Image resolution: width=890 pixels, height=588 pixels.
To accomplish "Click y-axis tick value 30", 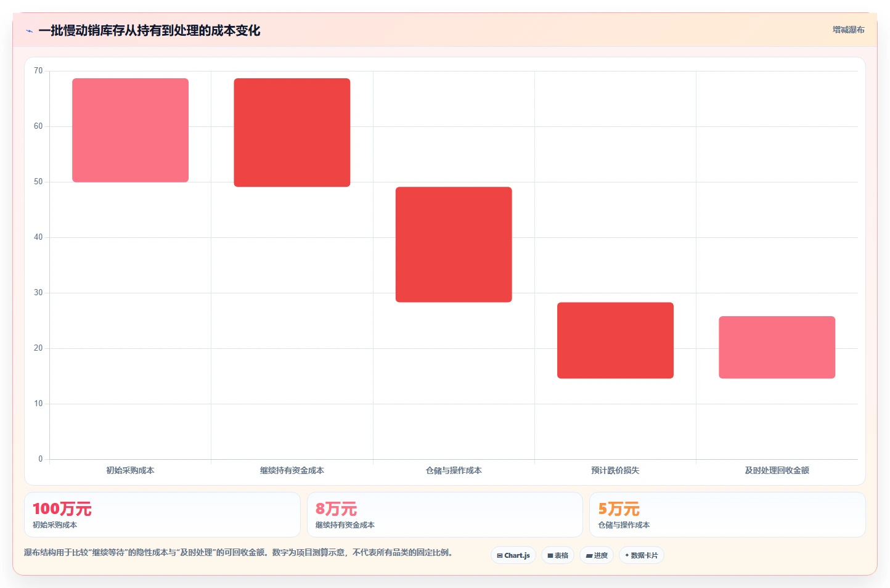I will (38, 293).
